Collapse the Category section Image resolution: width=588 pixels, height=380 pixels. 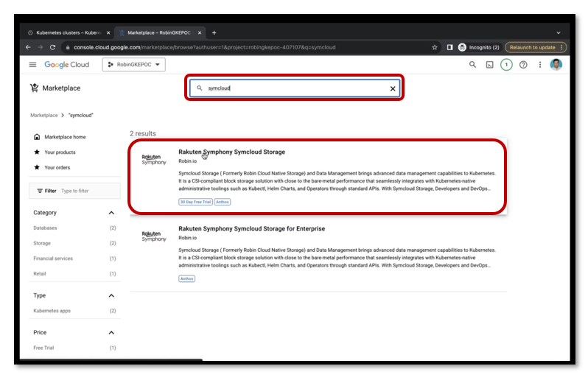click(111, 213)
